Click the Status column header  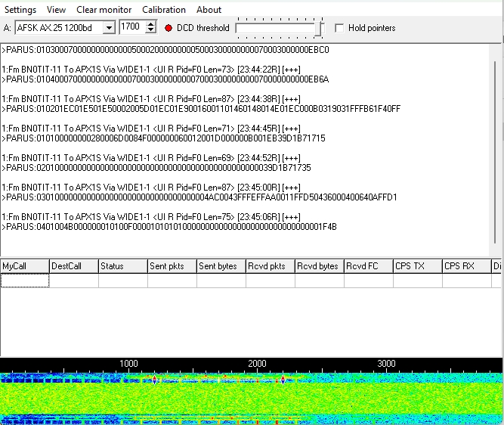pyautogui.click(x=122, y=266)
